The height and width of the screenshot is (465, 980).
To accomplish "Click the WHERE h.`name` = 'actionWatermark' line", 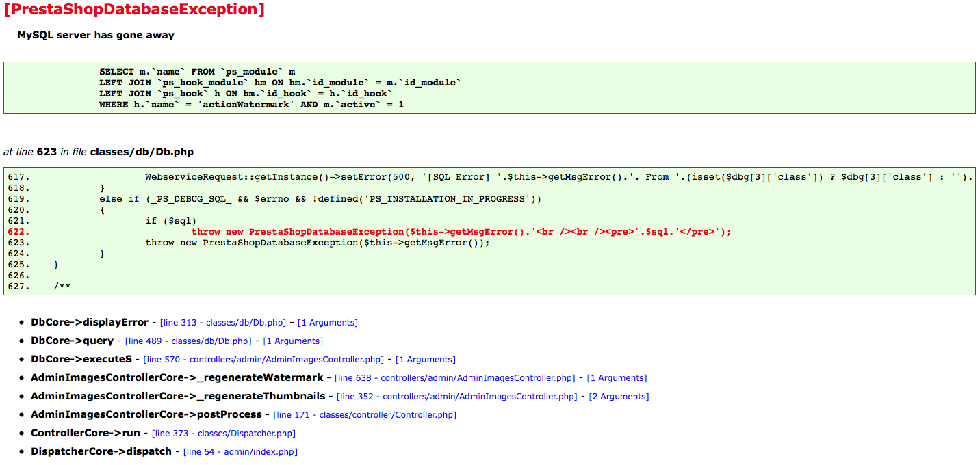I will pos(251,105).
